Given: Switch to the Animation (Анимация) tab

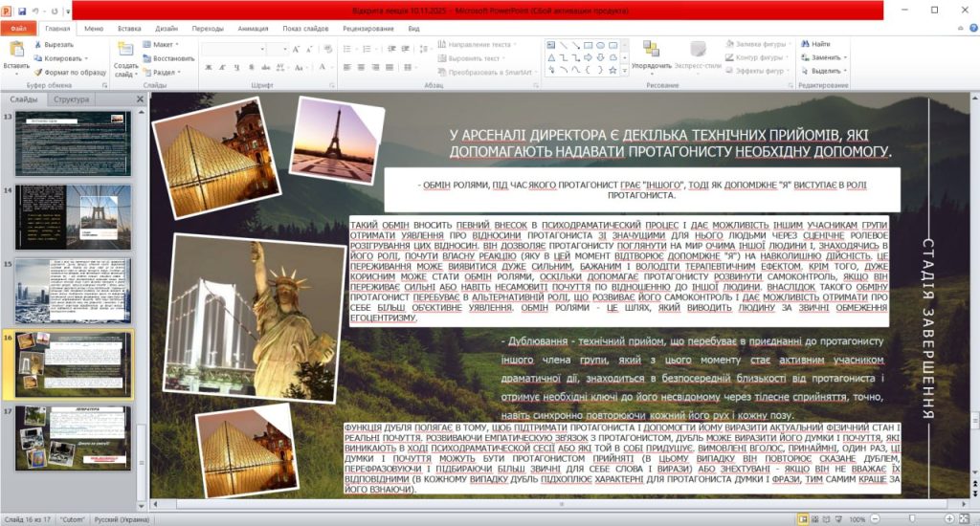Looking at the screenshot, I should 253,29.
